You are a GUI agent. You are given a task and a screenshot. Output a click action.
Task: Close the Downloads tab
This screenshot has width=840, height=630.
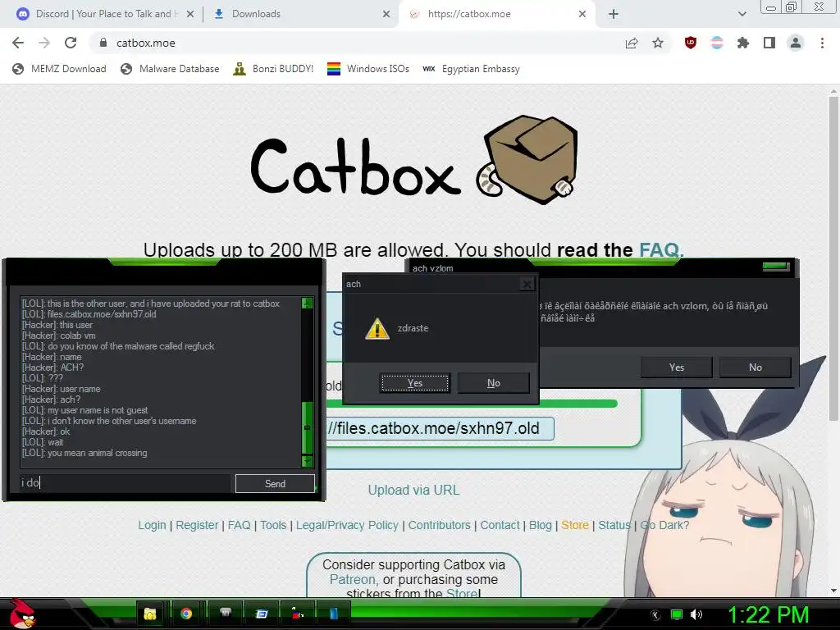tap(386, 14)
